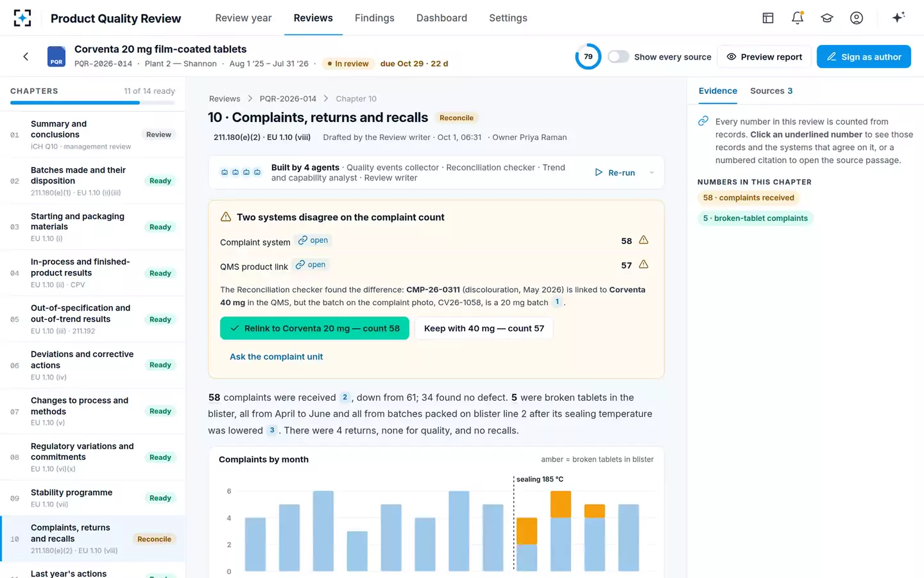Open the layout panel icon
Screen dimensions: 924x578
click(x=768, y=18)
